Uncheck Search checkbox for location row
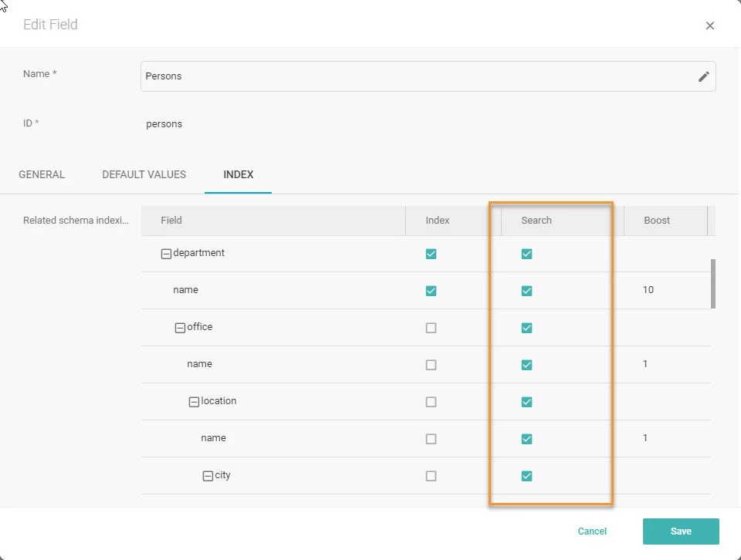This screenshot has height=560, width=741. pyautogui.click(x=526, y=402)
